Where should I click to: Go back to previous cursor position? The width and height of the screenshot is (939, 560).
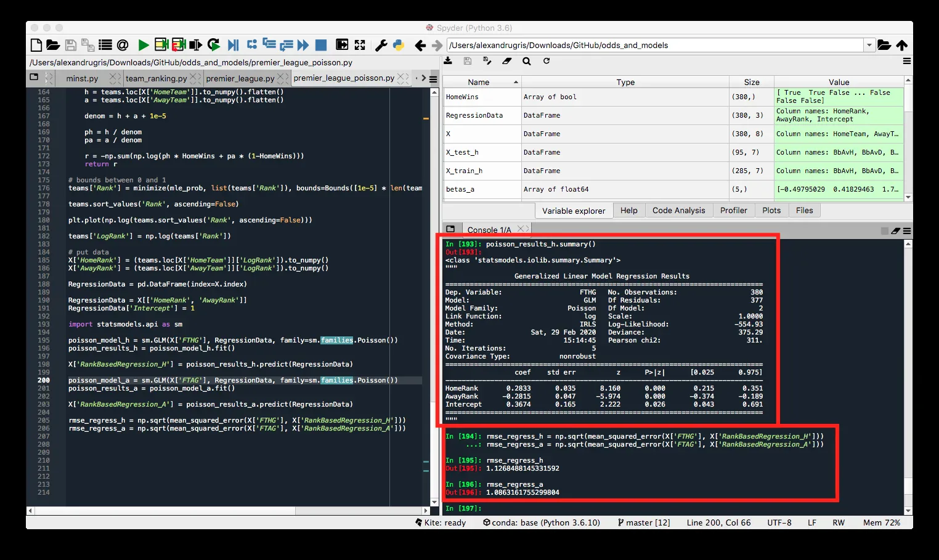tap(420, 45)
